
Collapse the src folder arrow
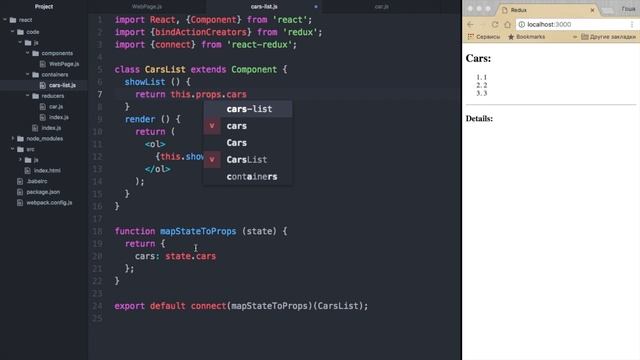pyautogui.click(x=12, y=149)
